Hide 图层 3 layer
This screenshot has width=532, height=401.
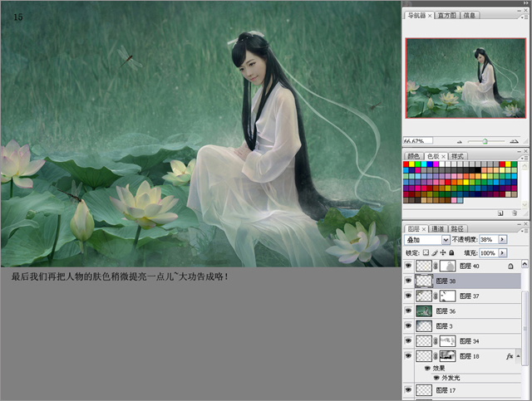point(408,325)
